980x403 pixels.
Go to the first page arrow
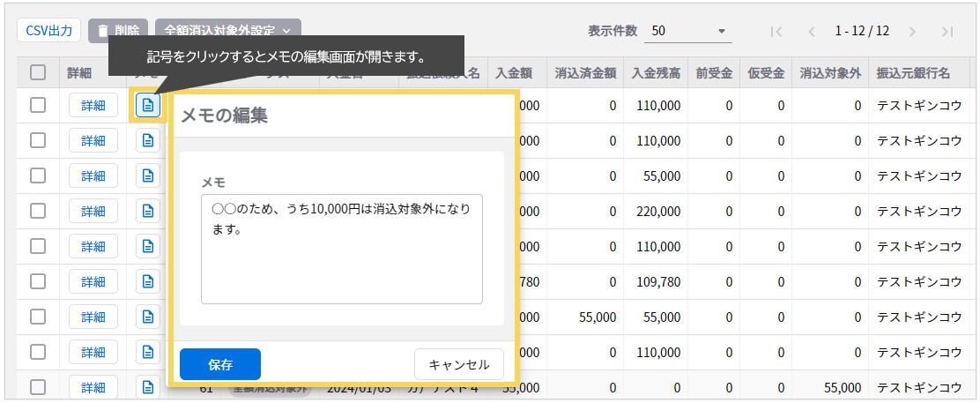click(x=776, y=31)
